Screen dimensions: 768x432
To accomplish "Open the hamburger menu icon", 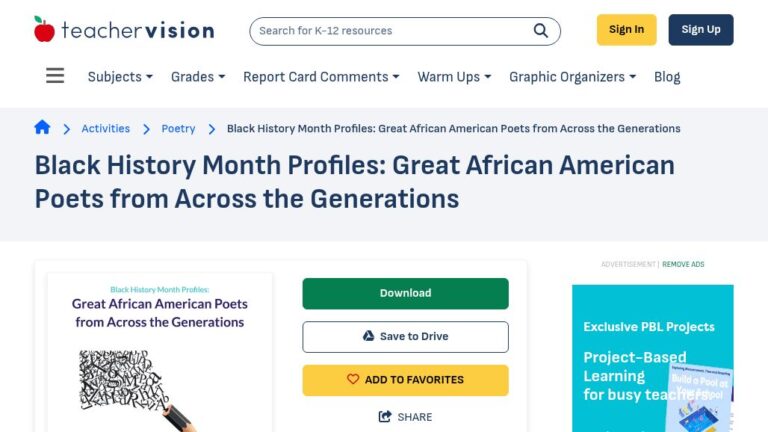I will pos(55,75).
